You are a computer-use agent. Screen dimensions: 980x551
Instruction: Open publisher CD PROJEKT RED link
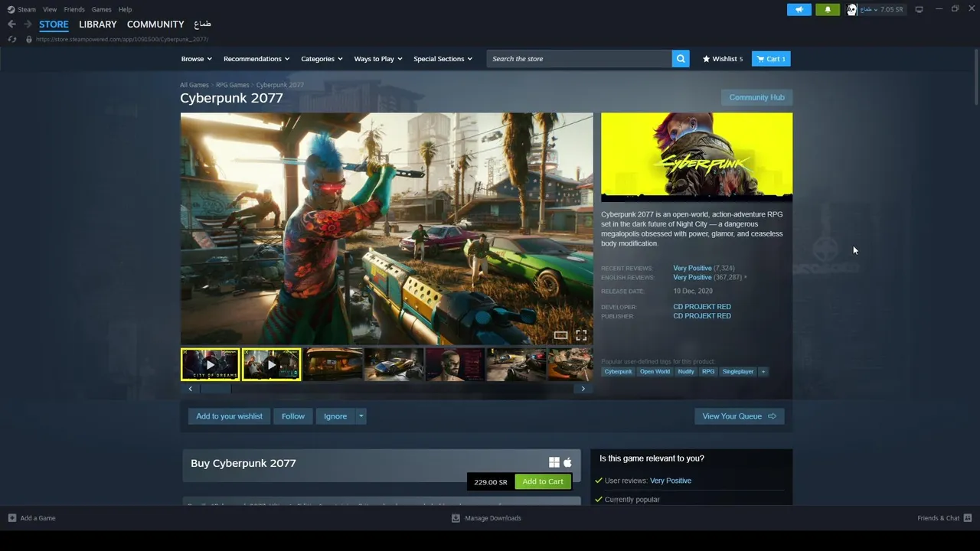[702, 316]
